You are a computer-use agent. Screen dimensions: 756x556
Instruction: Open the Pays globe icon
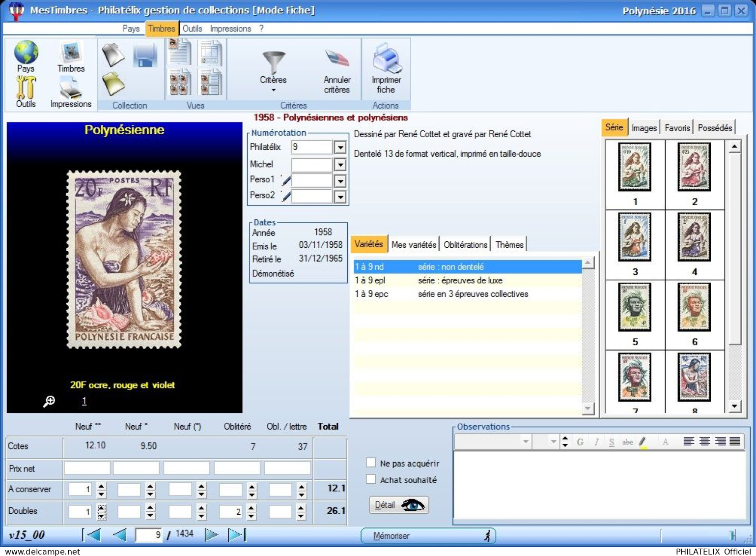pyautogui.click(x=26, y=52)
